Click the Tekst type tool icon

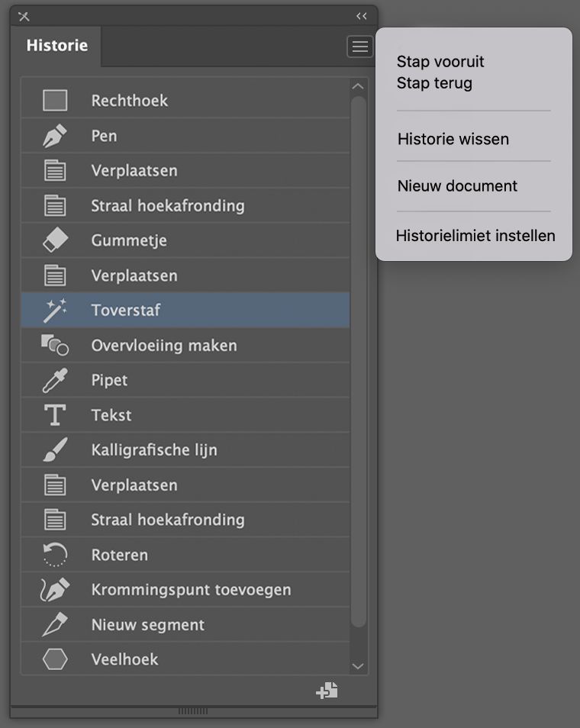55,415
